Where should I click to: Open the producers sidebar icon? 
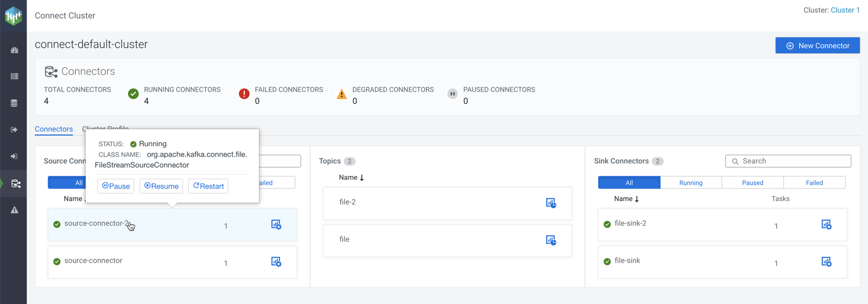(x=14, y=130)
